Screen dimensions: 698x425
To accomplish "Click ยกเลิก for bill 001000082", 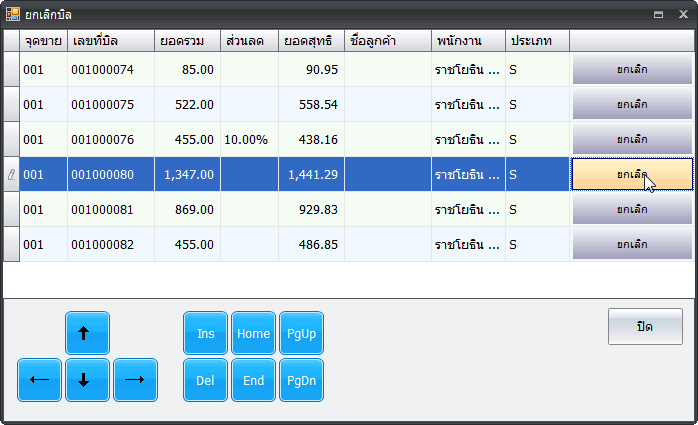I will 631,244.
